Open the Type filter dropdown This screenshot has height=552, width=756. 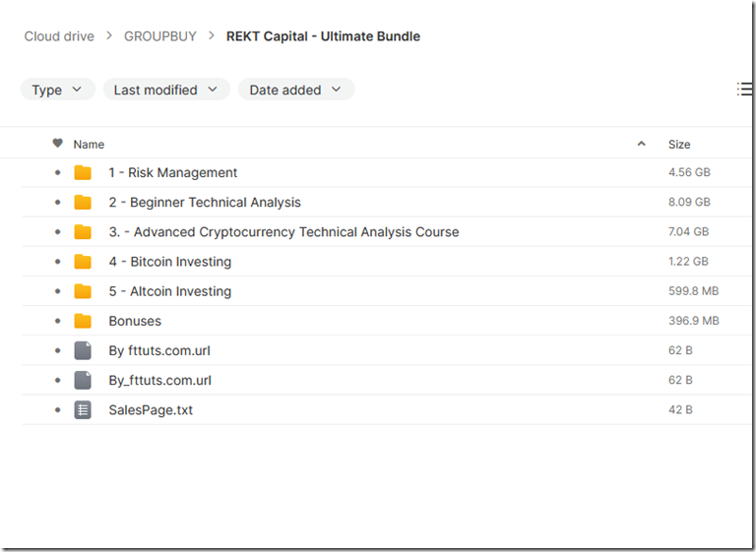point(57,90)
